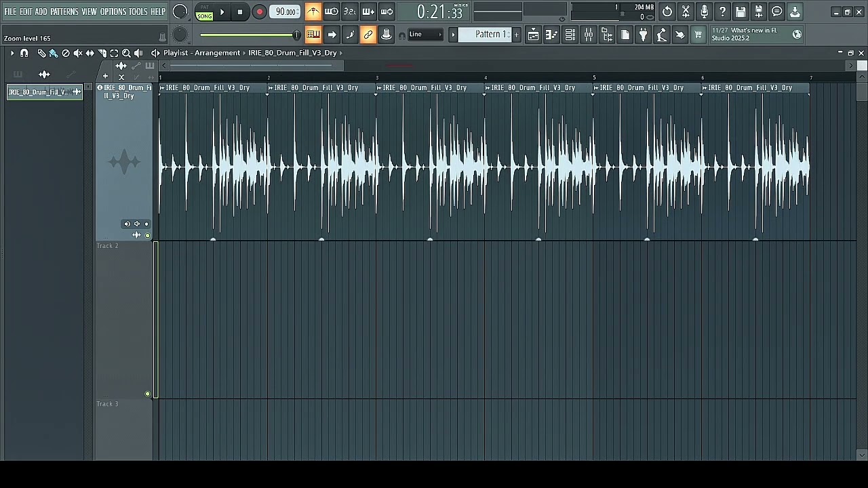The width and height of the screenshot is (868, 488).
Task: Toggle the metronome
Action: point(313,12)
